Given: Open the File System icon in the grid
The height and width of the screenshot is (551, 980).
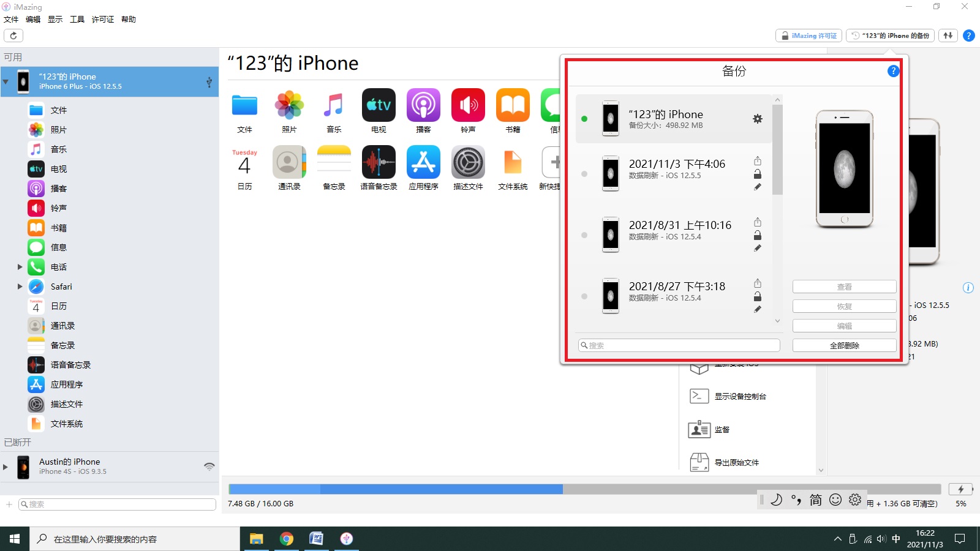Looking at the screenshot, I should 513,162.
